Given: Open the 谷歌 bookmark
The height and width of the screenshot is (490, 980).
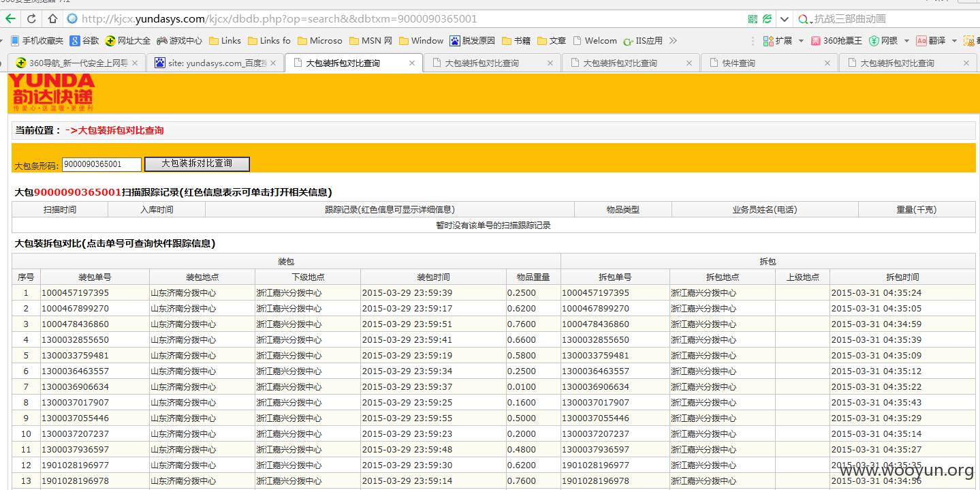Looking at the screenshot, I should 84,41.
